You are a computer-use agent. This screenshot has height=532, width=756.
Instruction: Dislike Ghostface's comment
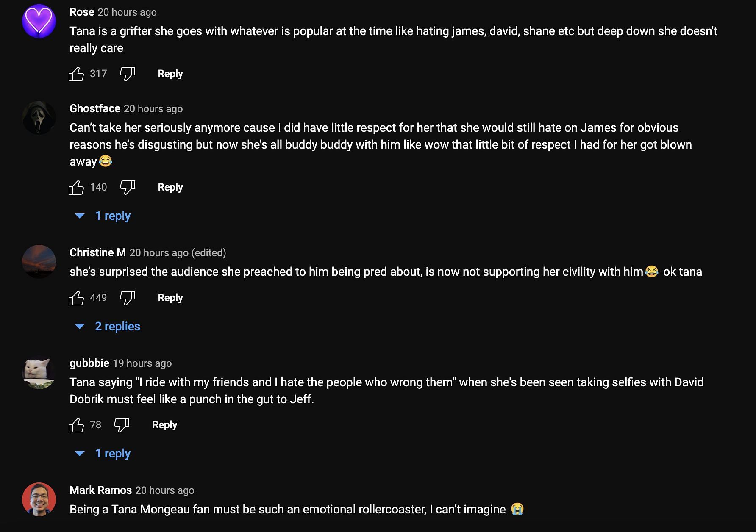(127, 188)
